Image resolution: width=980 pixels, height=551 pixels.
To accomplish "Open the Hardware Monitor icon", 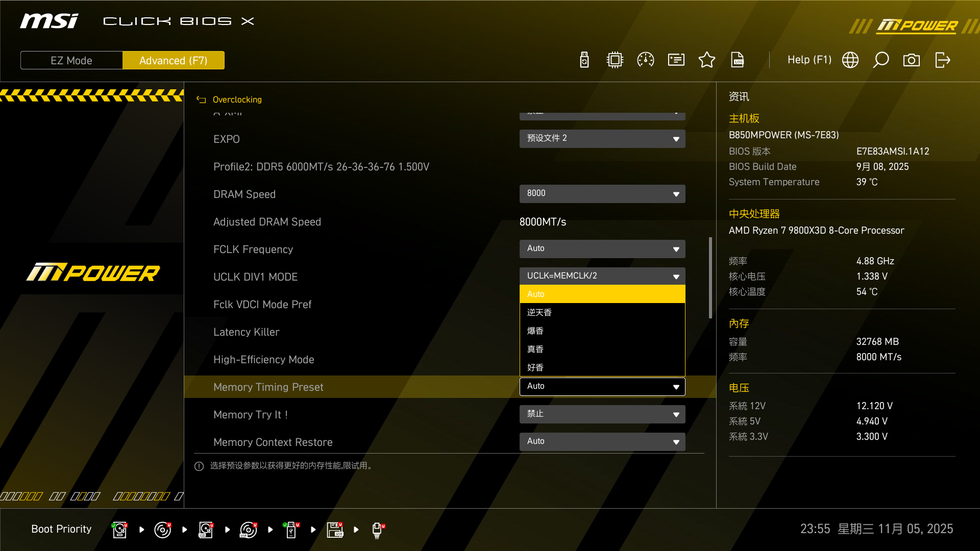I will coord(615,60).
